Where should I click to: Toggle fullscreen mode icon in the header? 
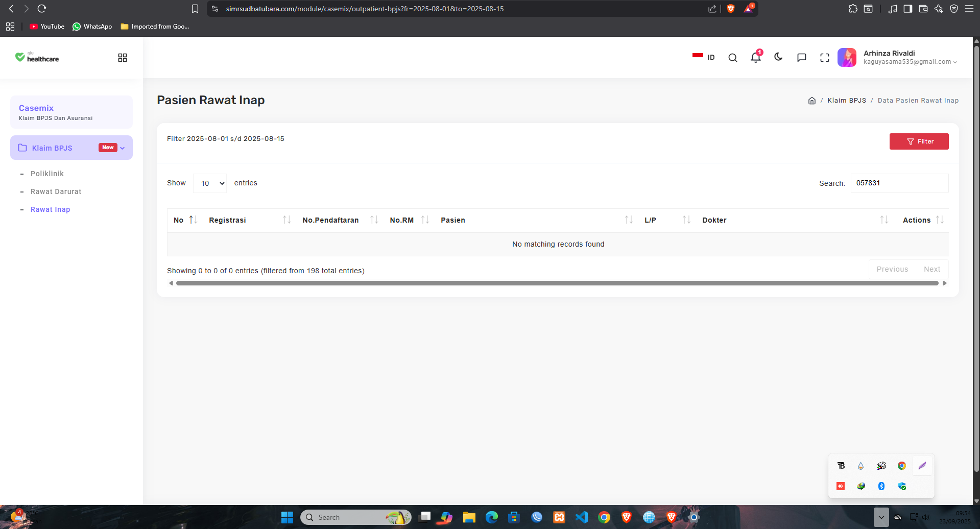click(x=825, y=58)
